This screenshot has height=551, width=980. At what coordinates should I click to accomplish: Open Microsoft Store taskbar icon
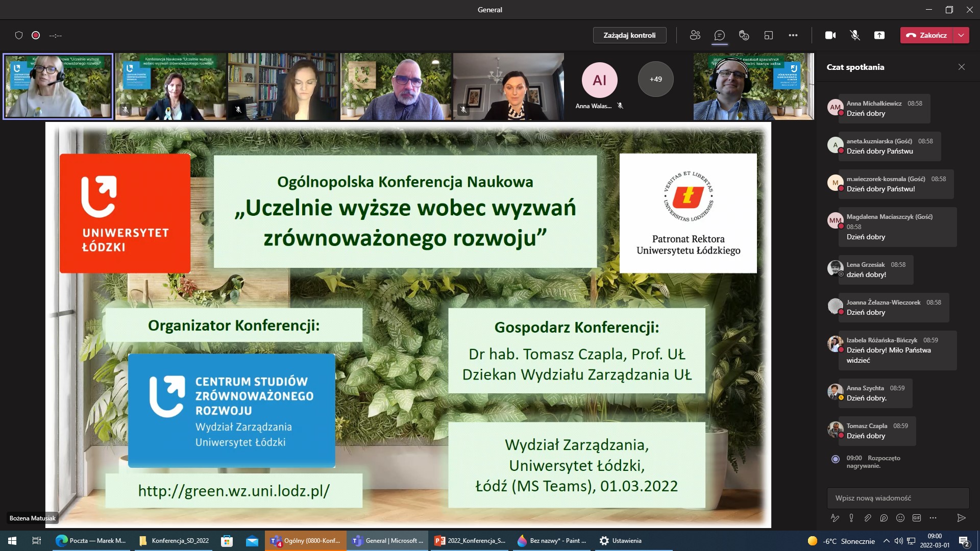point(227,541)
